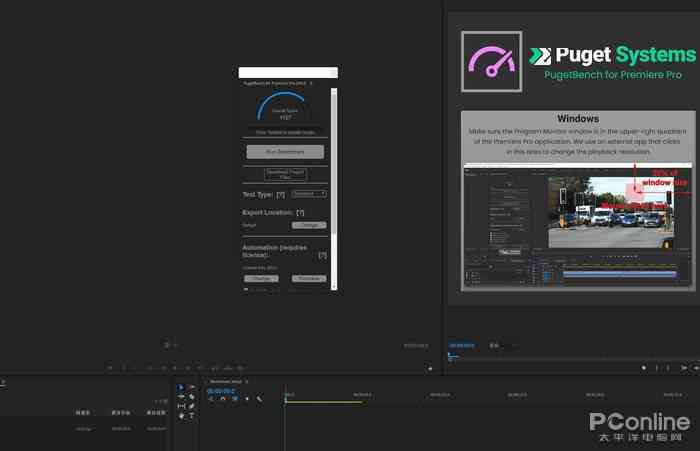Open the PugetBench panel tab menu

[x=311, y=84]
